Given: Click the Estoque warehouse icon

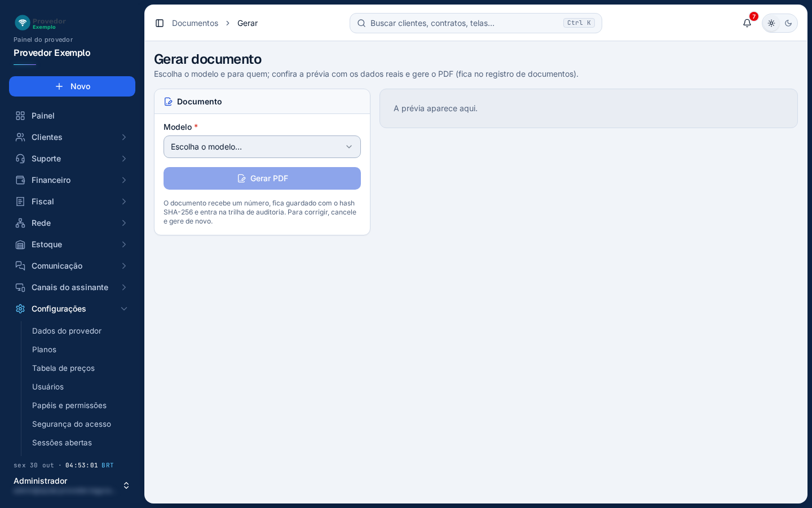Looking at the screenshot, I should tap(20, 244).
